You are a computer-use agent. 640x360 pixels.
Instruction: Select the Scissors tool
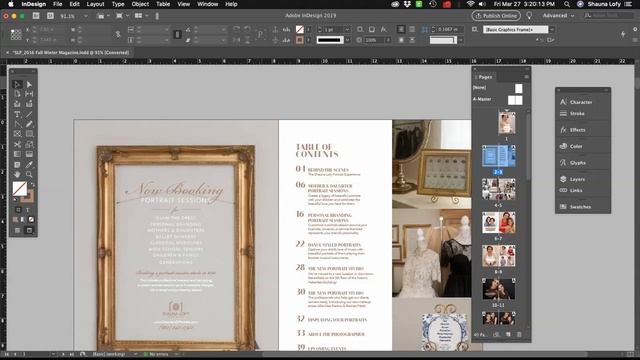pyautogui.click(x=18, y=144)
